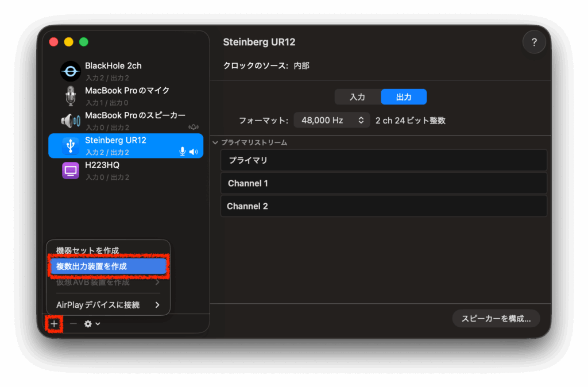Click the MacBook Pro microphone icon
Image resolution: width=588 pixels, height=387 pixels.
[x=71, y=96]
